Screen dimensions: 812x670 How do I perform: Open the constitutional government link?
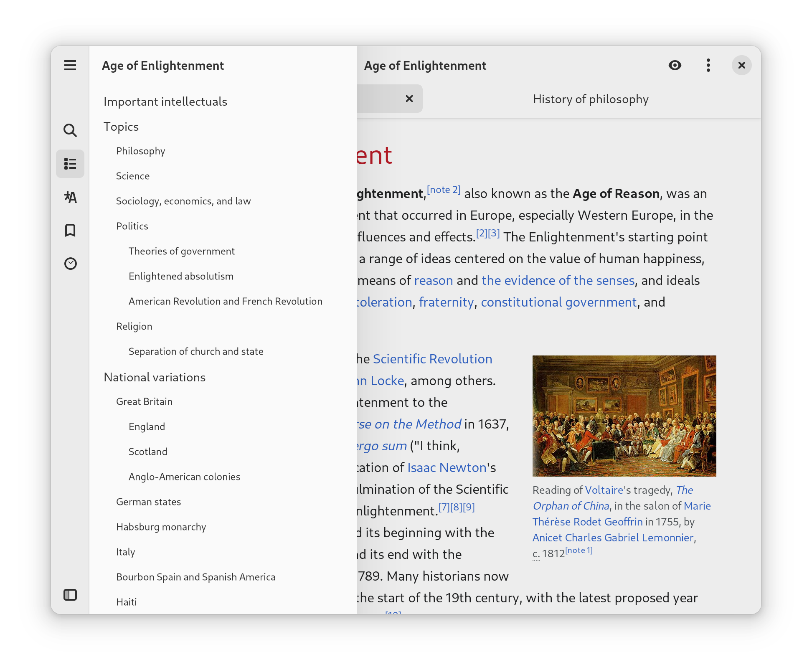point(558,302)
